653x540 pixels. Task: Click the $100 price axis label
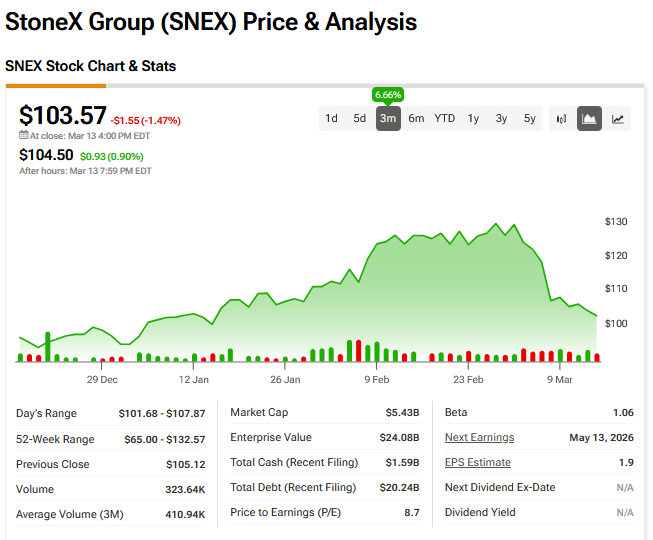(616, 324)
